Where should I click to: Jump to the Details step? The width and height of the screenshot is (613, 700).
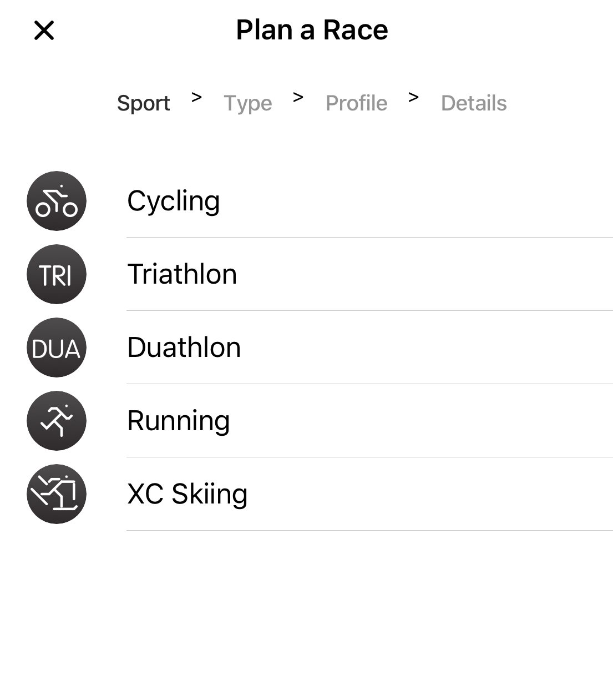[474, 103]
